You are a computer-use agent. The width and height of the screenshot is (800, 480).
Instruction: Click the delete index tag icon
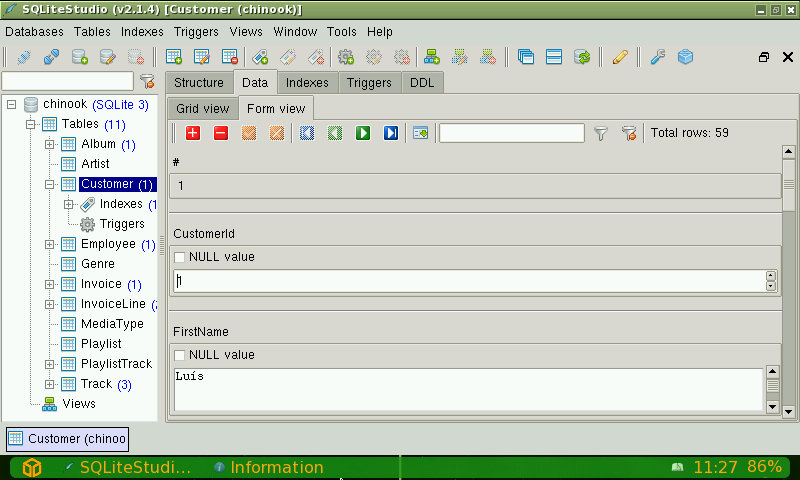click(316, 57)
